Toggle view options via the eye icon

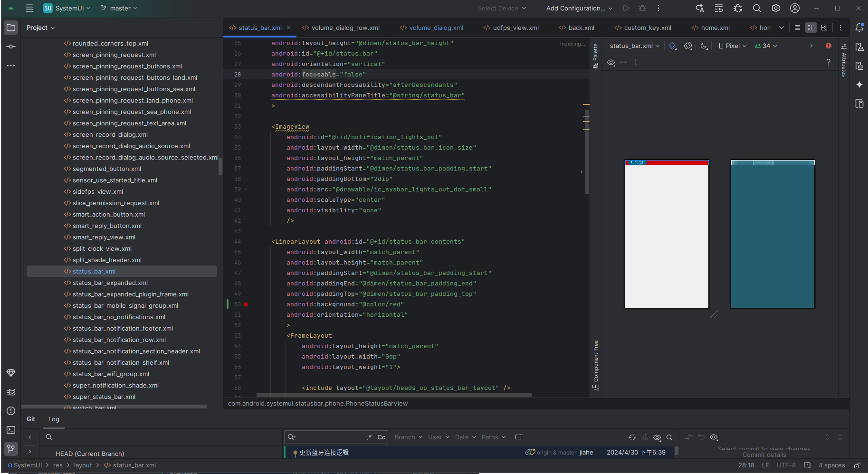pyautogui.click(x=611, y=62)
